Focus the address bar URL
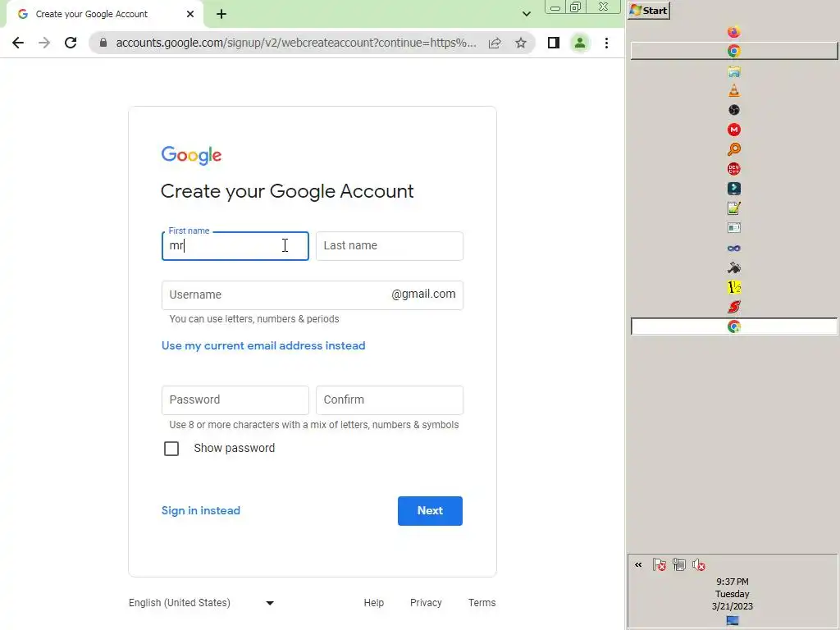 point(295,43)
